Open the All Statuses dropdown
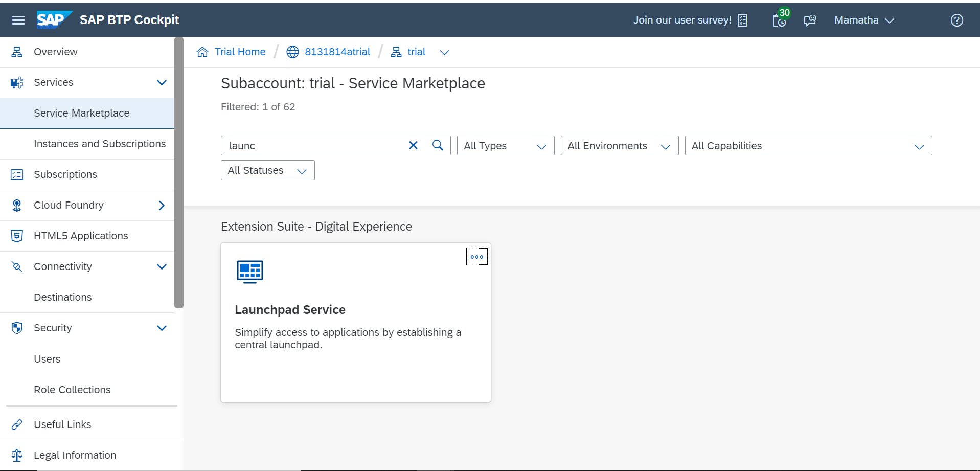Image resolution: width=980 pixels, height=471 pixels. tap(268, 170)
